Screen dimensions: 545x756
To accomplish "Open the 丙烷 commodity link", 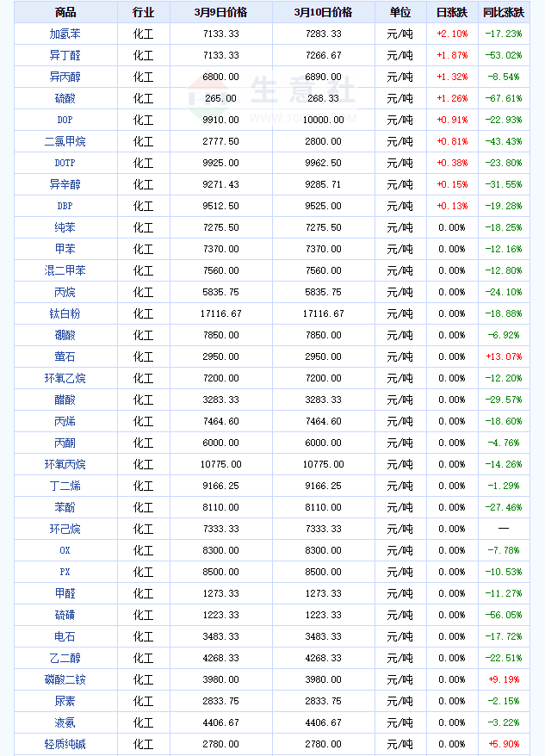I will click(x=65, y=292).
